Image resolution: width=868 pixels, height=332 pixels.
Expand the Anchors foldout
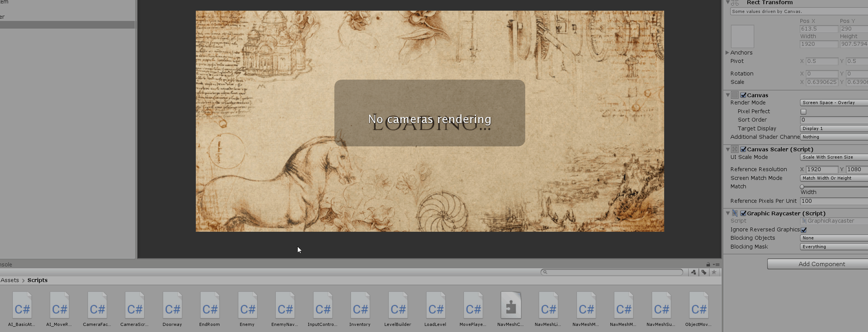(x=727, y=53)
